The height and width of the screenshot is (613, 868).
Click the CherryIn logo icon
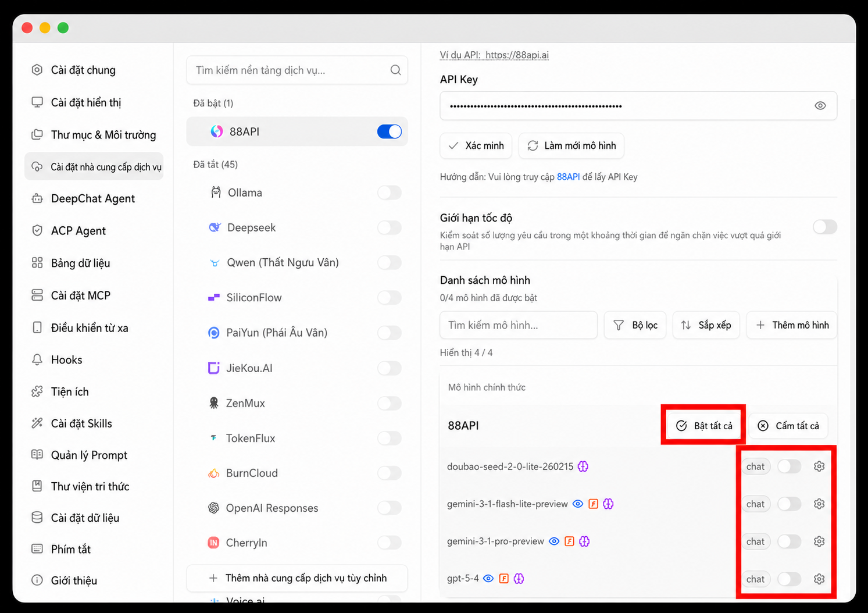(x=214, y=543)
